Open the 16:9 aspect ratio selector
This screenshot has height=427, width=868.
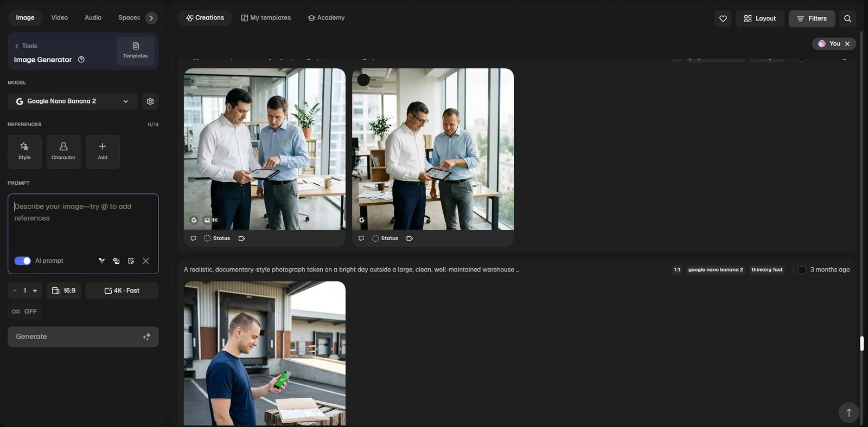[63, 290]
